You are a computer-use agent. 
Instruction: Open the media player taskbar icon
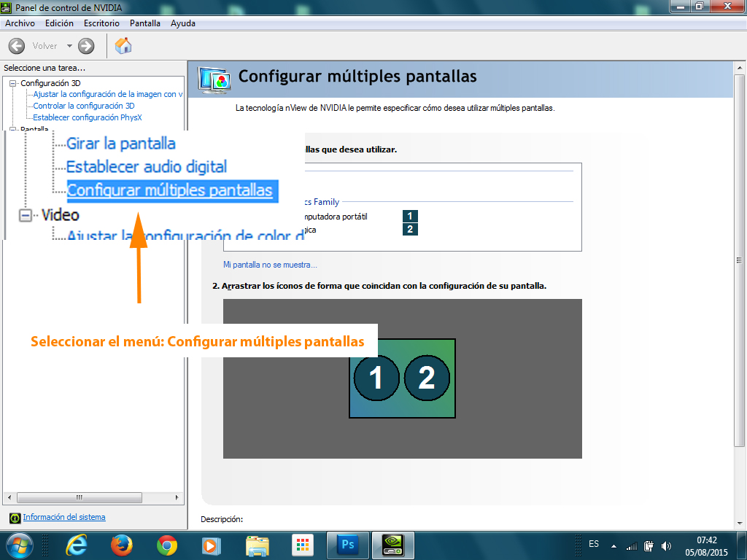(211, 545)
